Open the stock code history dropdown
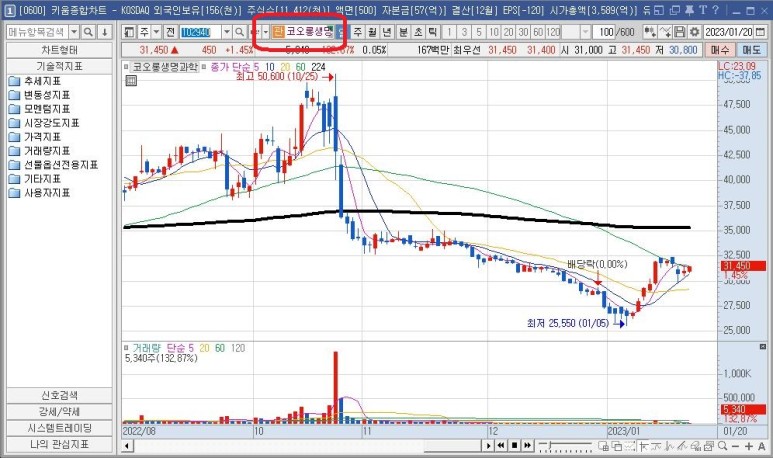This screenshot has width=773, height=458. (226, 32)
